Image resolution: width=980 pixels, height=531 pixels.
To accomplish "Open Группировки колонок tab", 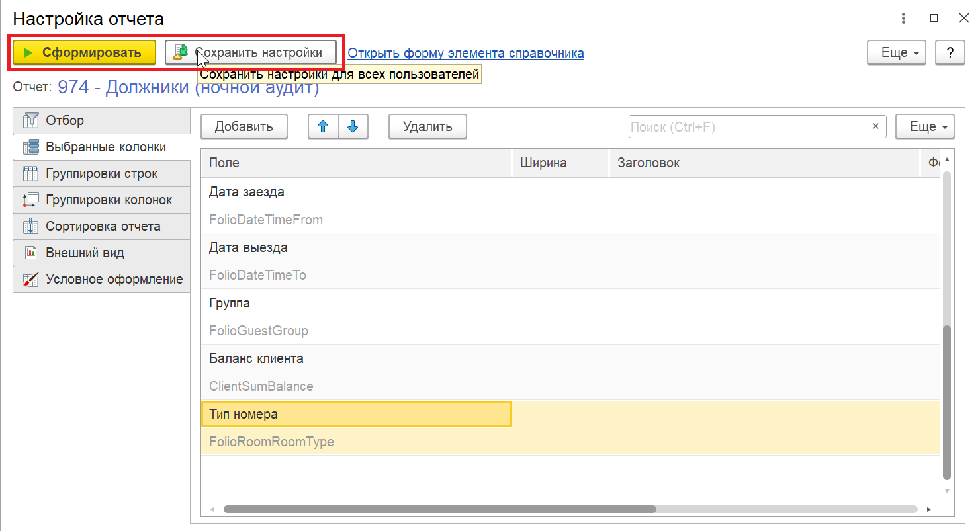I will pos(101,200).
